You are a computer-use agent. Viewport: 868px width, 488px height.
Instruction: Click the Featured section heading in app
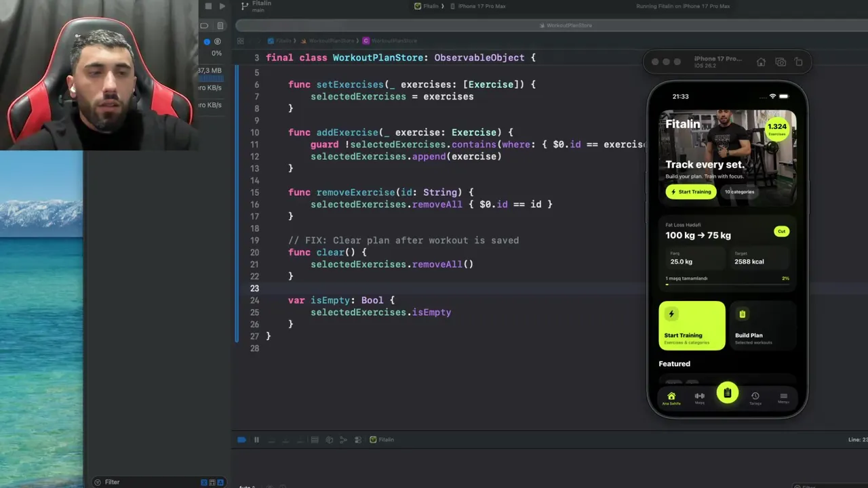(x=674, y=364)
